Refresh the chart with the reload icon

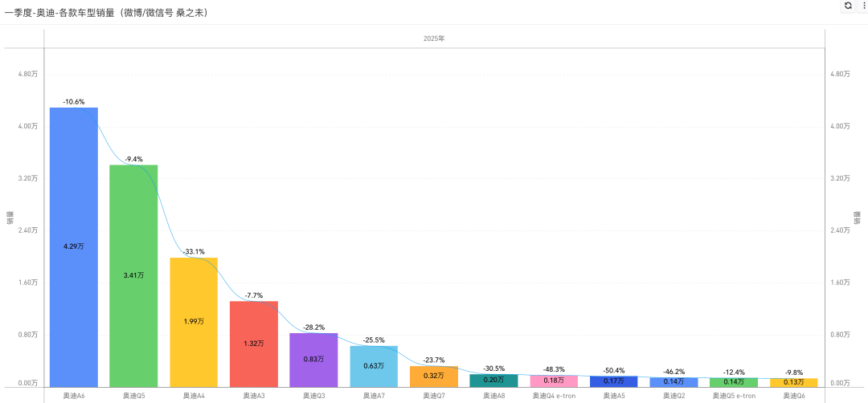point(848,6)
